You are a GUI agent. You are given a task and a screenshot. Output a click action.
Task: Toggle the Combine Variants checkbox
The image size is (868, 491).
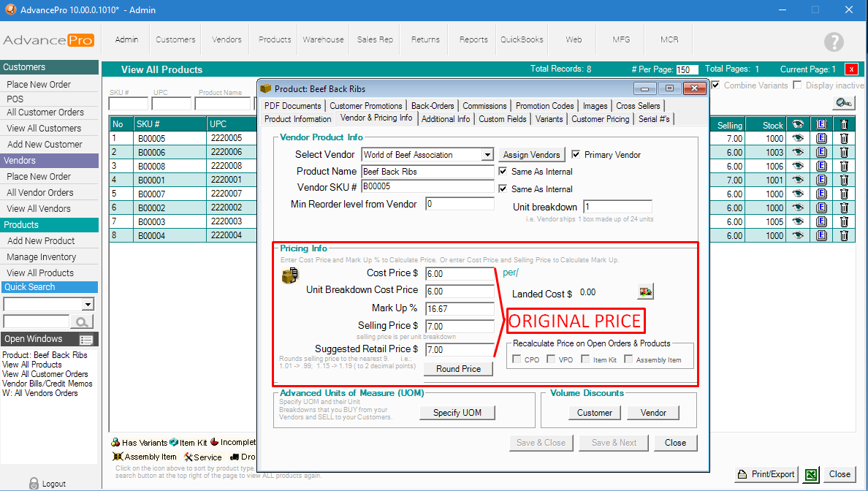(x=716, y=85)
